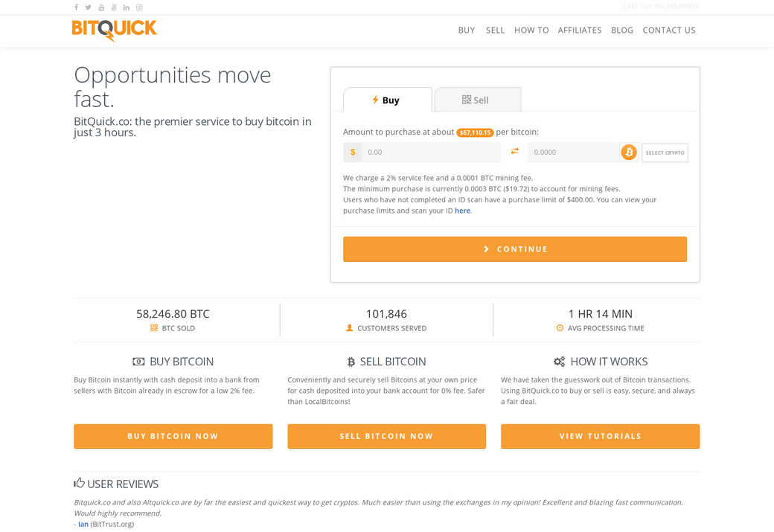Viewport: 774px width, 532px height.
Task: Open the LinkedIn social icon
Action: [126, 7]
